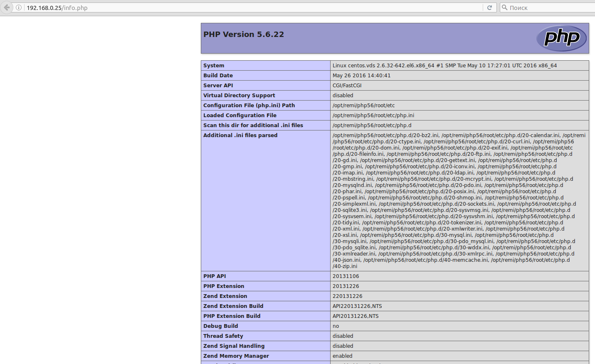Click Scan this dir for additional .ini files
Screen dimensions: 595x364
[x=253, y=125]
